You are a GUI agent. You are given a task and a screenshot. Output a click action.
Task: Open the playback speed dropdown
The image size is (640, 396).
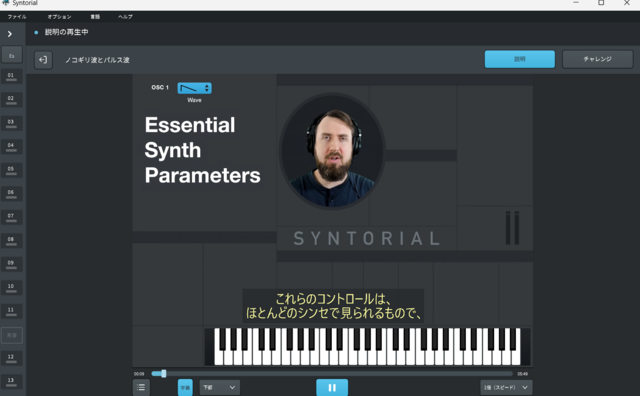click(x=506, y=387)
